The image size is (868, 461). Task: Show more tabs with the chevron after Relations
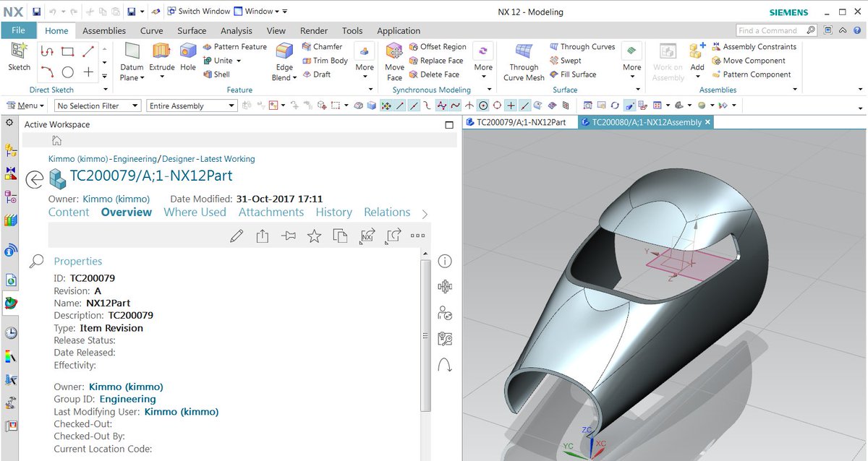(425, 213)
